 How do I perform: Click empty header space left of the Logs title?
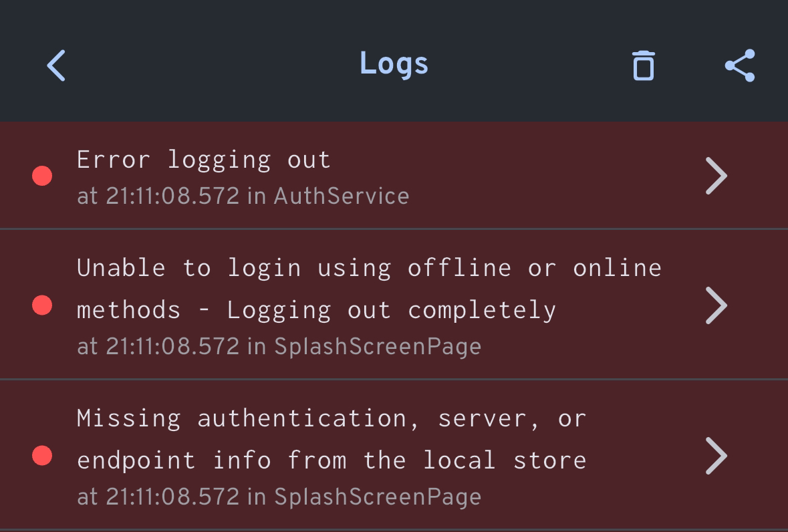207,65
